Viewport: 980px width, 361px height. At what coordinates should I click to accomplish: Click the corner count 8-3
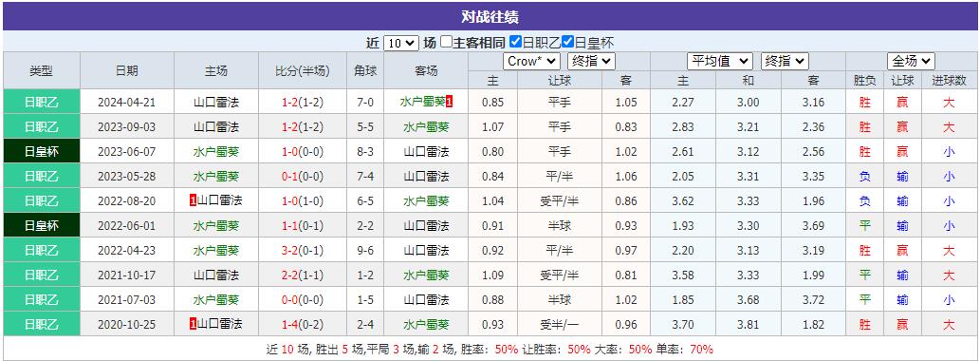click(365, 151)
